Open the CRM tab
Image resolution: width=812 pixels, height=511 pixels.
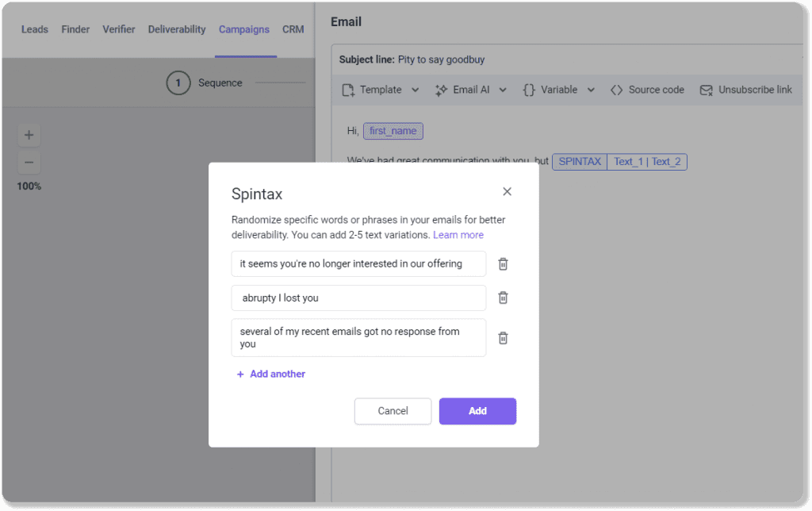293,29
